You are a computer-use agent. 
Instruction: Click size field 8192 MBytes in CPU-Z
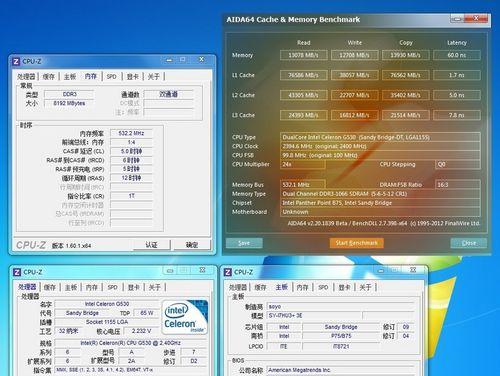pyautogui.click(x=69, y=103)
